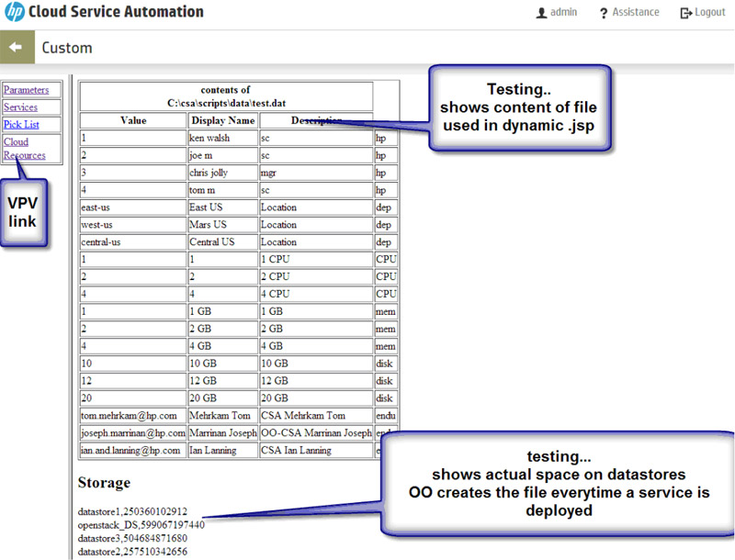
Task: Select the 'east-us' value cell
Action: [x=133, y=207]
